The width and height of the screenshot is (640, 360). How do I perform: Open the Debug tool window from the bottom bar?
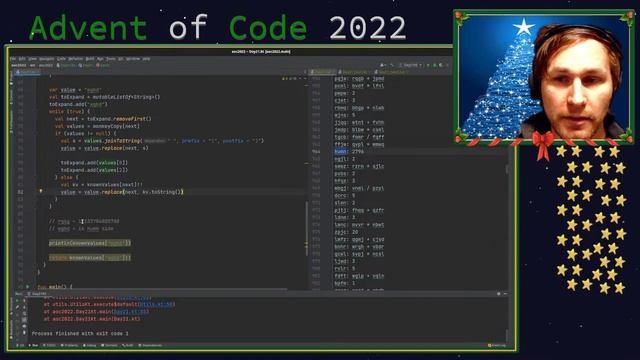click(90, 345)
